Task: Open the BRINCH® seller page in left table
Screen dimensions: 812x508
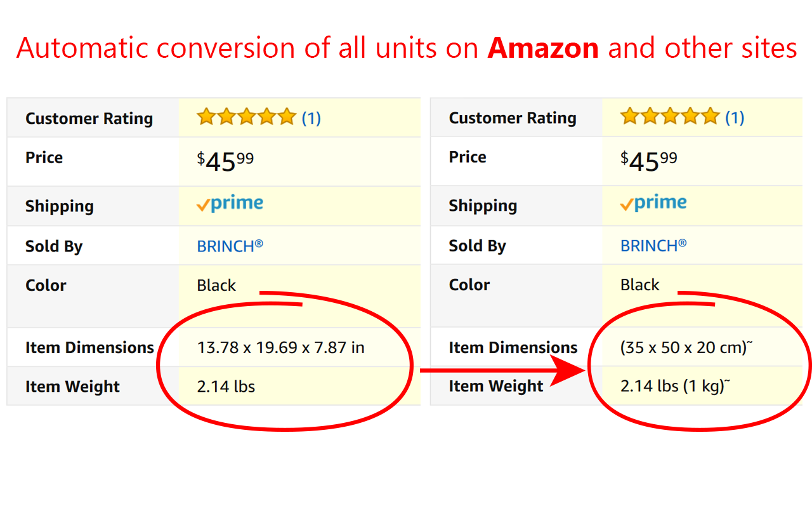Action: [230, 245]
